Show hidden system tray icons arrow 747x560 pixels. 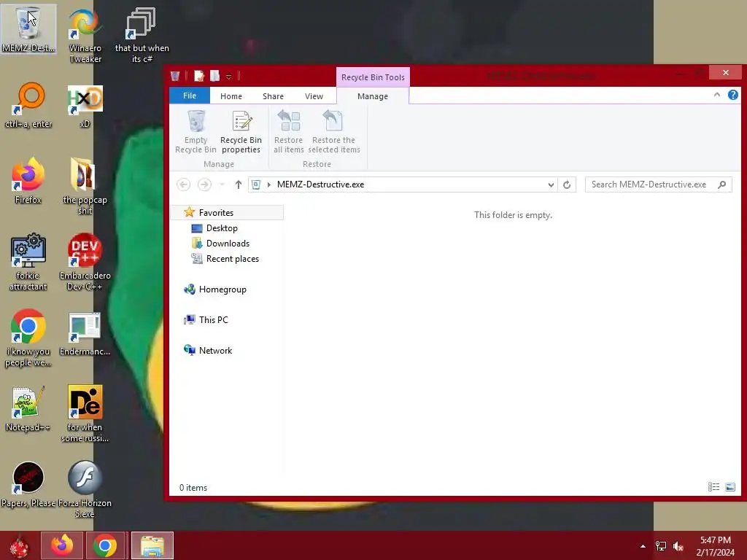[x=643, y=545]
